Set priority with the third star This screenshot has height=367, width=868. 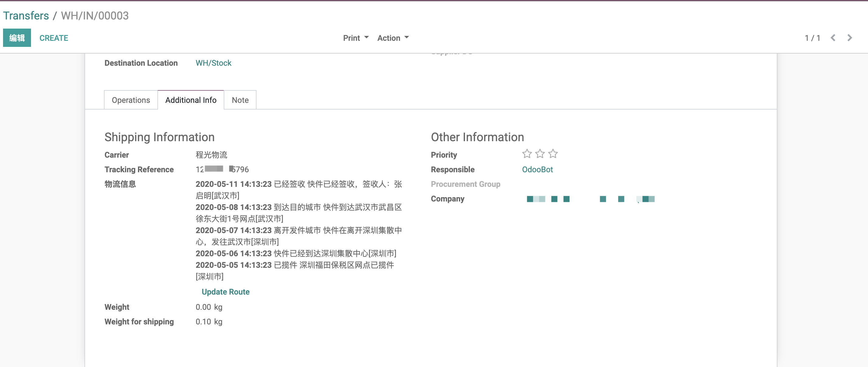[553, 154]
